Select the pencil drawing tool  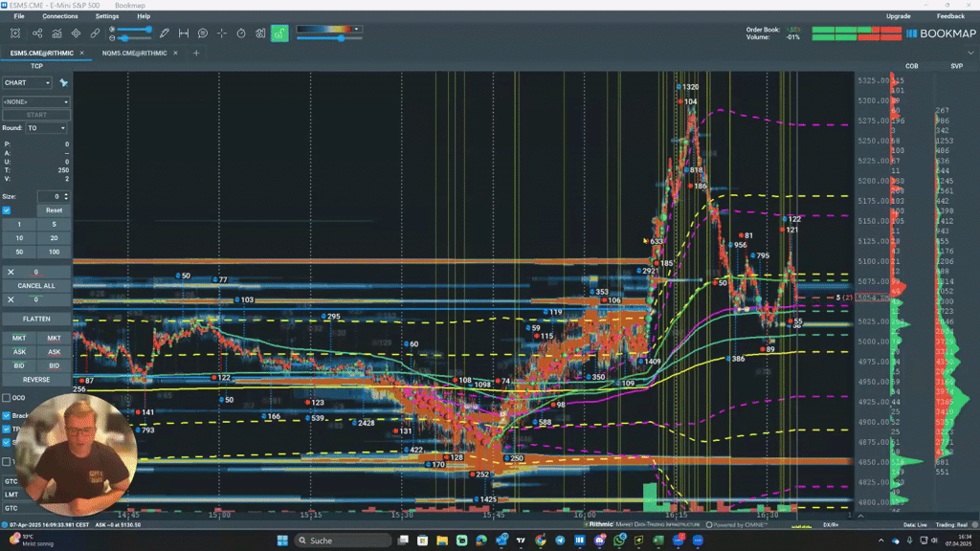pyautogui.click(x=165, y=33)
